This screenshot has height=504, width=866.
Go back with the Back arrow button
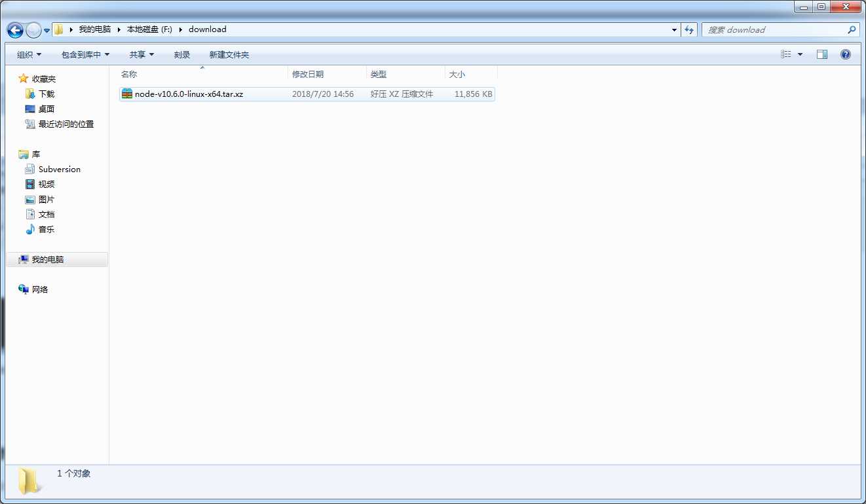pyautogui.click(x=15, y=30)
